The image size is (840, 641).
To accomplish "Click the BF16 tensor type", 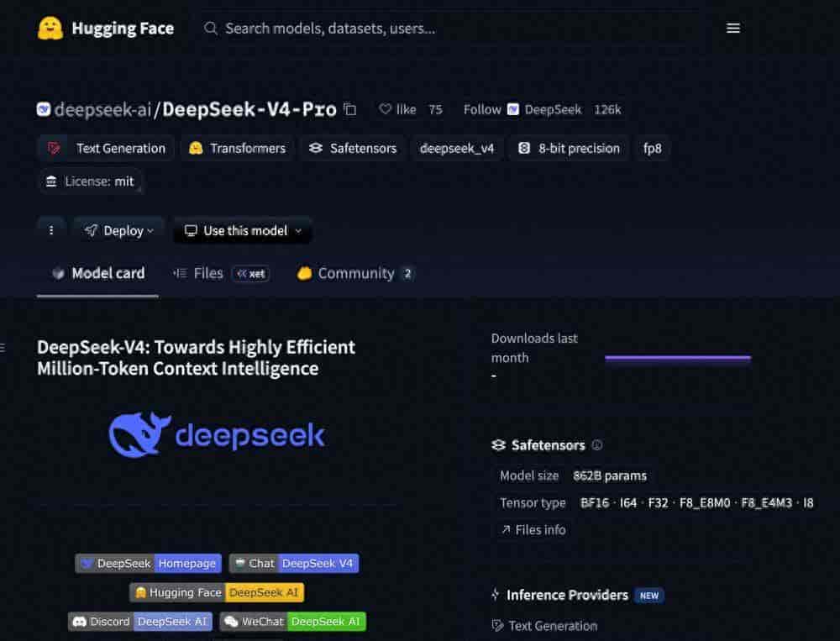I will [595, 502].
